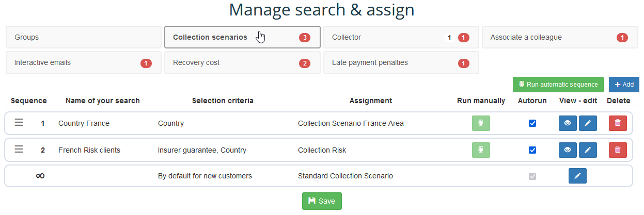Uncheck autorun for French Risk clients
The height and width of the screenshot is (215, 644).
click(x=532, y=150)
